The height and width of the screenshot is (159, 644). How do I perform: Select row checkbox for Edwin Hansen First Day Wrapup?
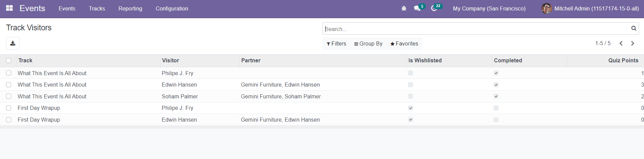pos(9,120)
